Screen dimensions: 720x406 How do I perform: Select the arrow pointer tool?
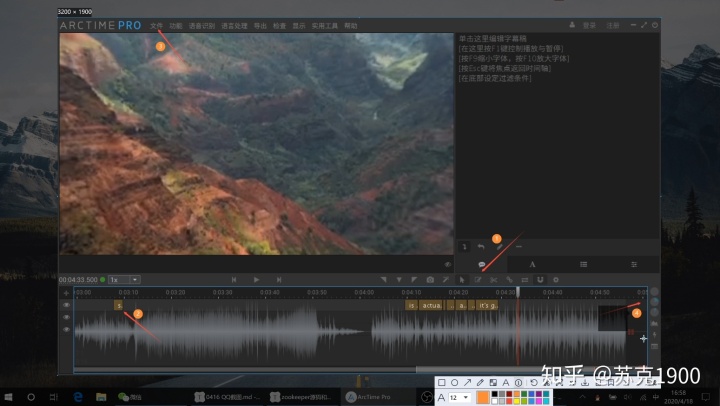(462, 280)
